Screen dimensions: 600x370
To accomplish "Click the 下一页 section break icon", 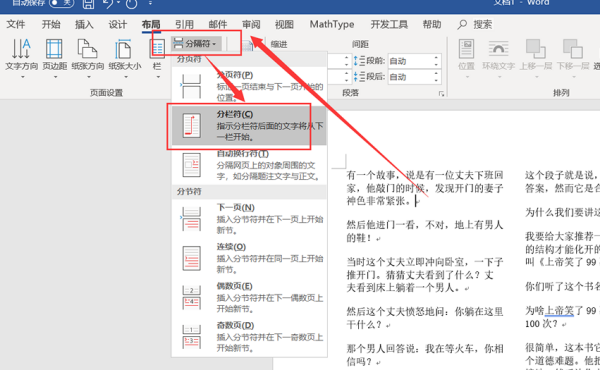I will (x=191, y=219).
